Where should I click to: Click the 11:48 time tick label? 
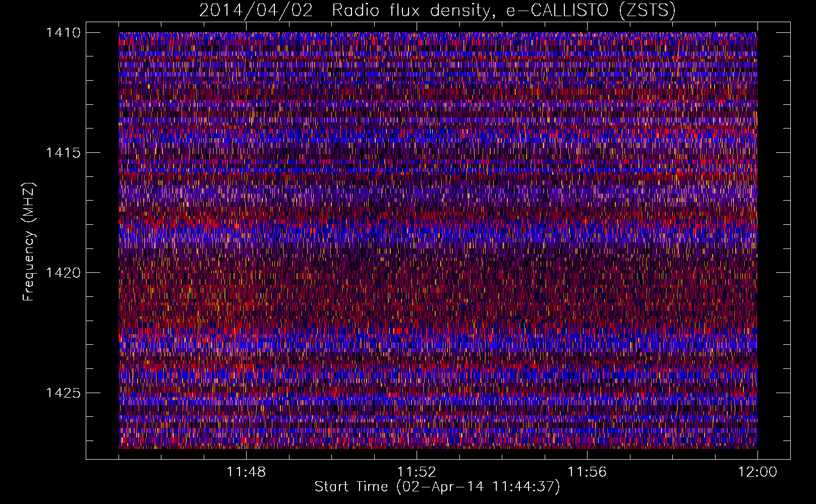pos(246,472)
